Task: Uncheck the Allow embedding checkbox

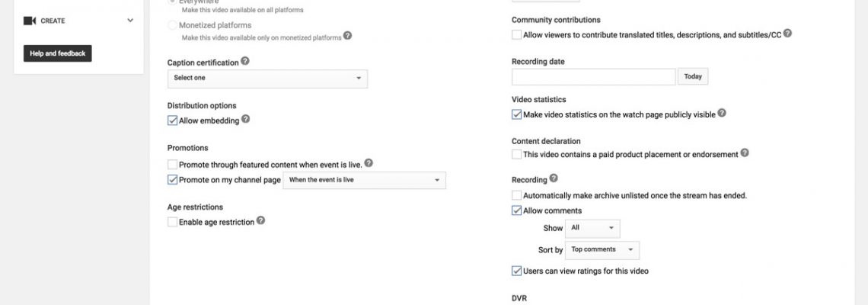Action: (172, 120)
